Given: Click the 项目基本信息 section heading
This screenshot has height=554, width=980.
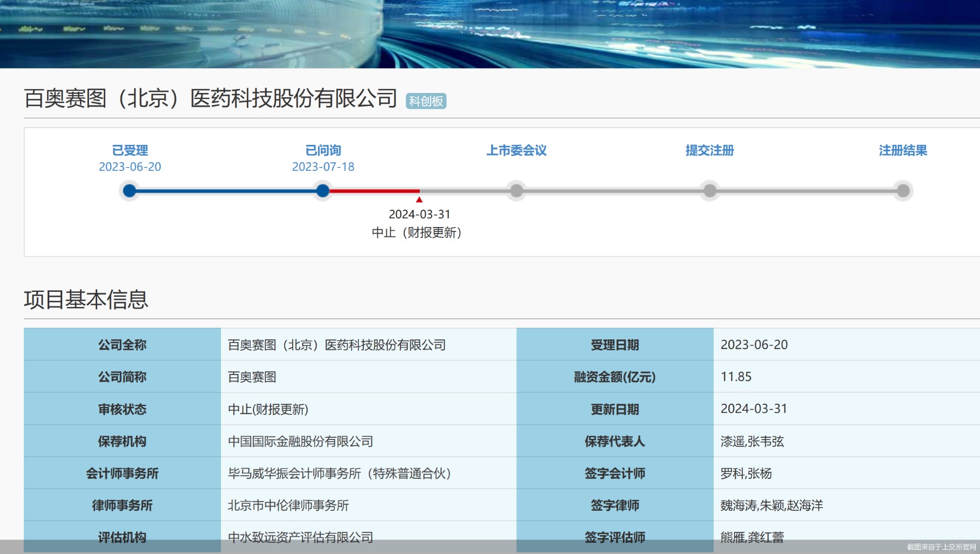Looking at the screenshot, I should [86, 299].
